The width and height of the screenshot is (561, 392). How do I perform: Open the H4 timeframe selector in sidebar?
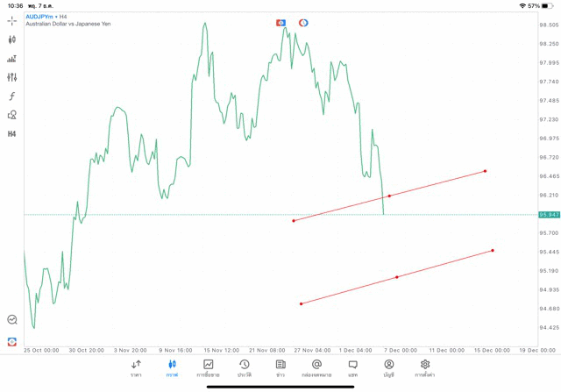tap(12, 134)
